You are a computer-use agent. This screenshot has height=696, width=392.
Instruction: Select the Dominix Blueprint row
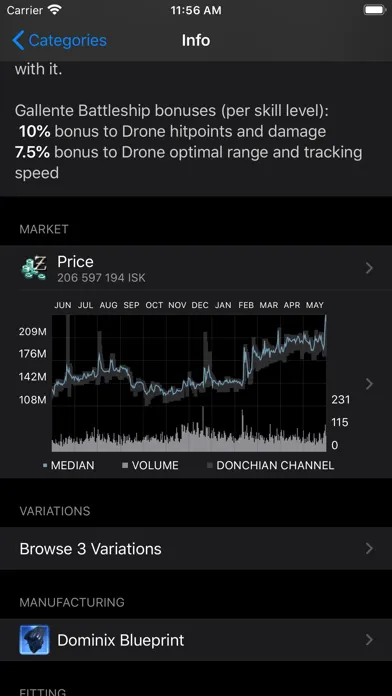(x=196, y=640)
